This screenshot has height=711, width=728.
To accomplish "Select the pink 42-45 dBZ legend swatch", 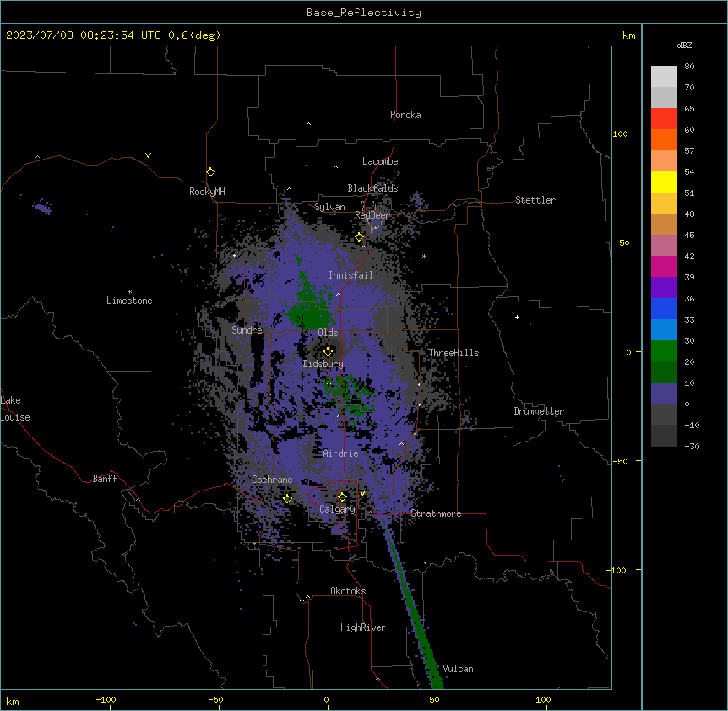I will click(x=664, y=246).
